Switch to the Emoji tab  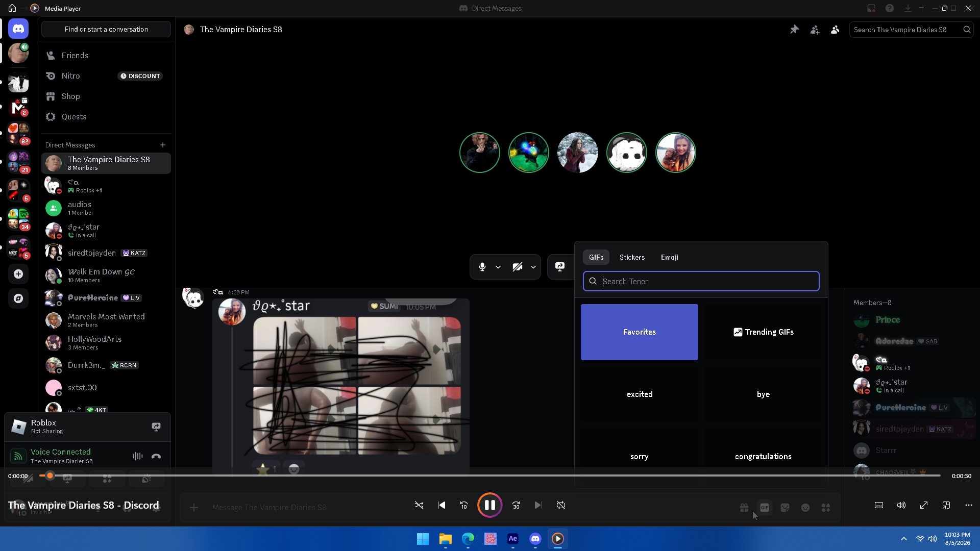click(669, 257)
